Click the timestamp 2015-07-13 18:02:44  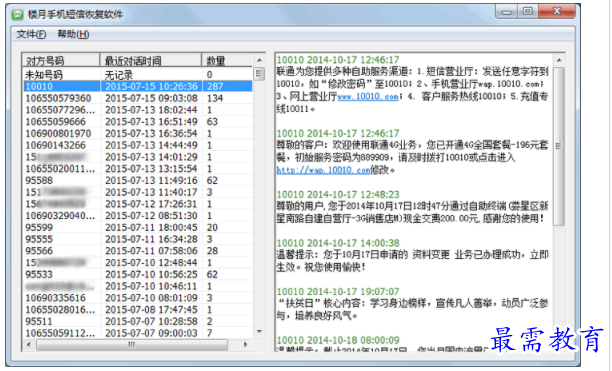click(151, 110)
